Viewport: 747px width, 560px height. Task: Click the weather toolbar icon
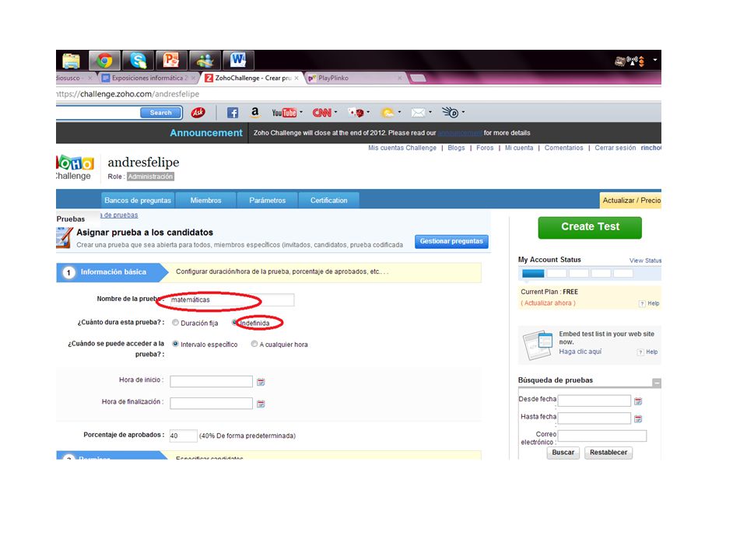388,113
